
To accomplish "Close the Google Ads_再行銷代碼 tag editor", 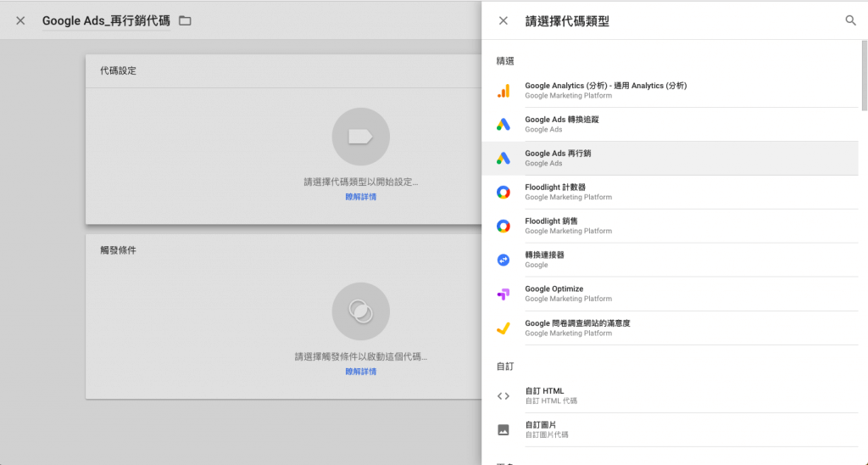I will tap(20, 21).
